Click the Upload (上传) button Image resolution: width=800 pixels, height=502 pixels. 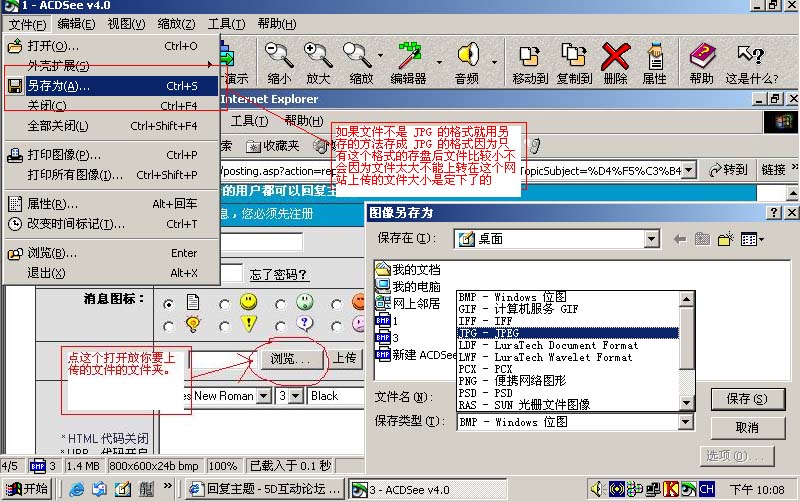[x=345, y=359]
